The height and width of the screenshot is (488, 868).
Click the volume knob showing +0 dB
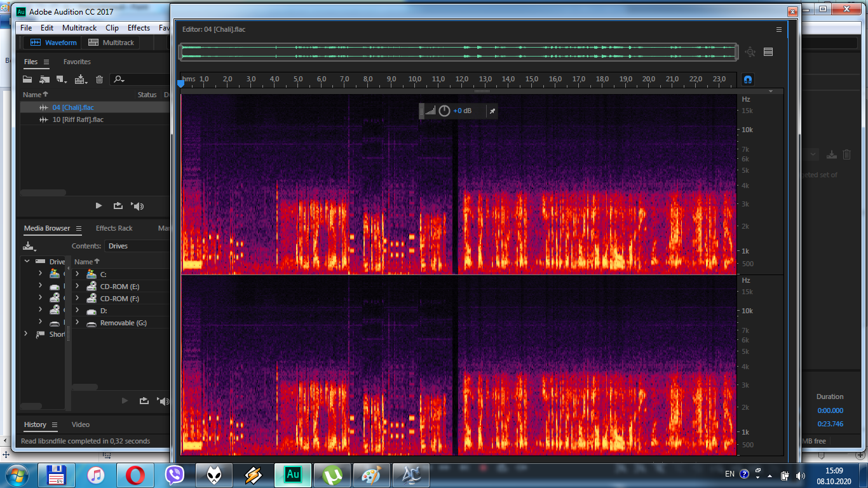(x=444, y=111)
